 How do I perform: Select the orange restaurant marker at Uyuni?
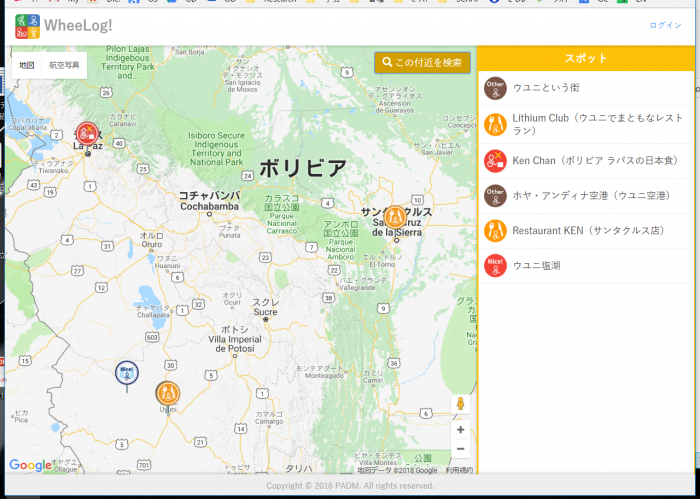pyautogui.click(x=168, y=393)
